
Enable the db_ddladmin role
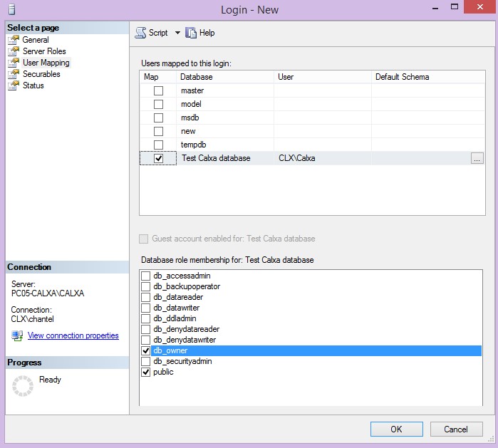146,319
